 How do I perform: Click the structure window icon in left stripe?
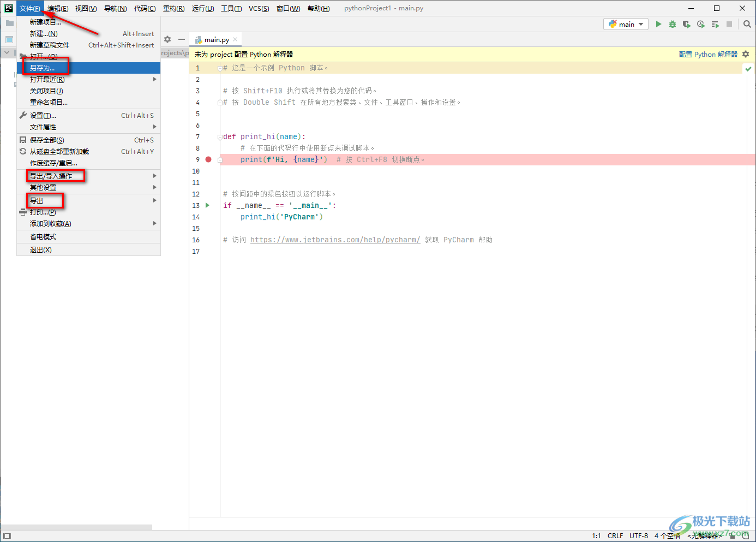click(9, 39)
